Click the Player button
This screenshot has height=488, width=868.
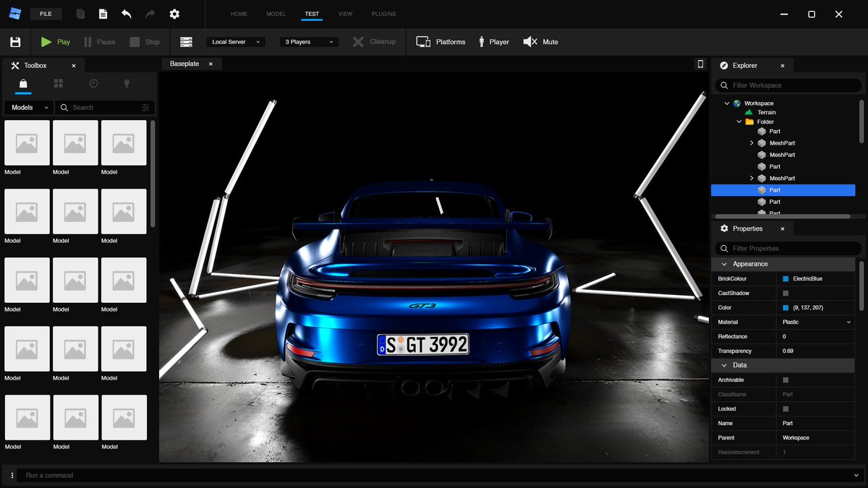coord(494,42)
